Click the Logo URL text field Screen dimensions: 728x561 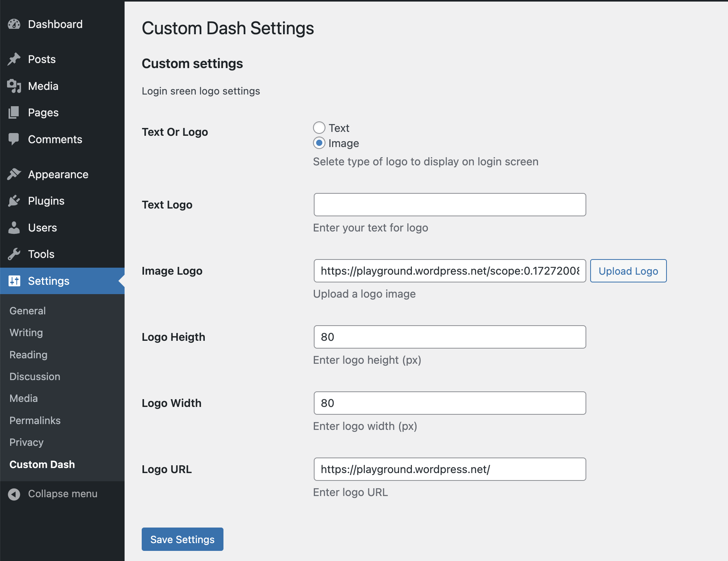[x=450, y=469]
